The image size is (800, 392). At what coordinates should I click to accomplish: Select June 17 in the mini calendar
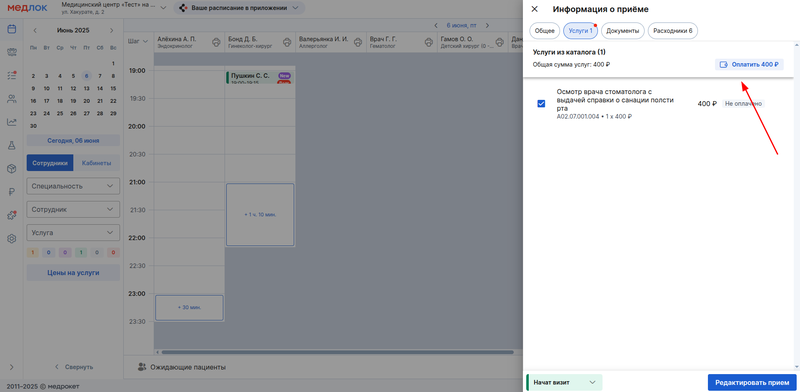click(x=46, y=101)
